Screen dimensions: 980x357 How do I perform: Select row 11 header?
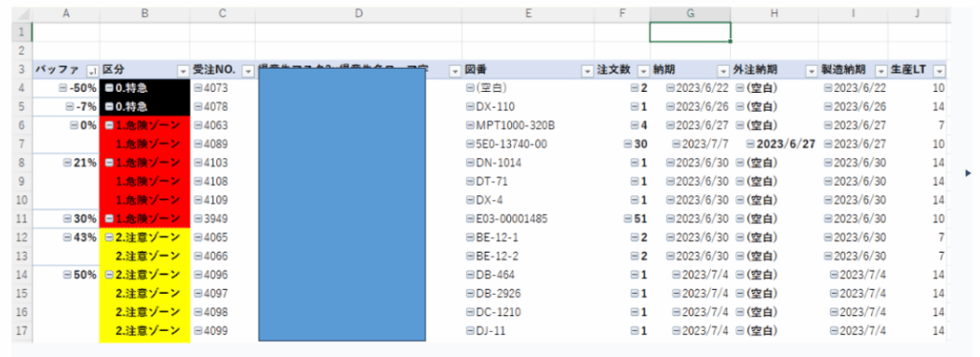click(x=22, y=219)
